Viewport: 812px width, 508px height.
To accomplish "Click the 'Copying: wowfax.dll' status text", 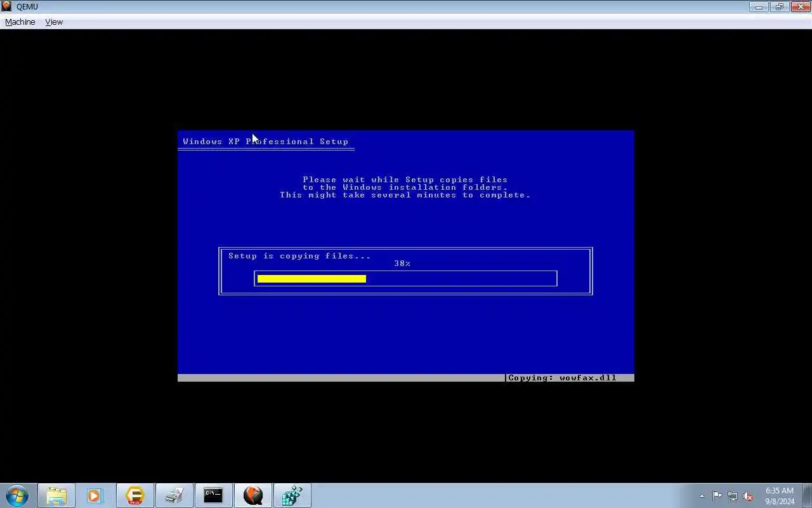I will click(562, 378).
